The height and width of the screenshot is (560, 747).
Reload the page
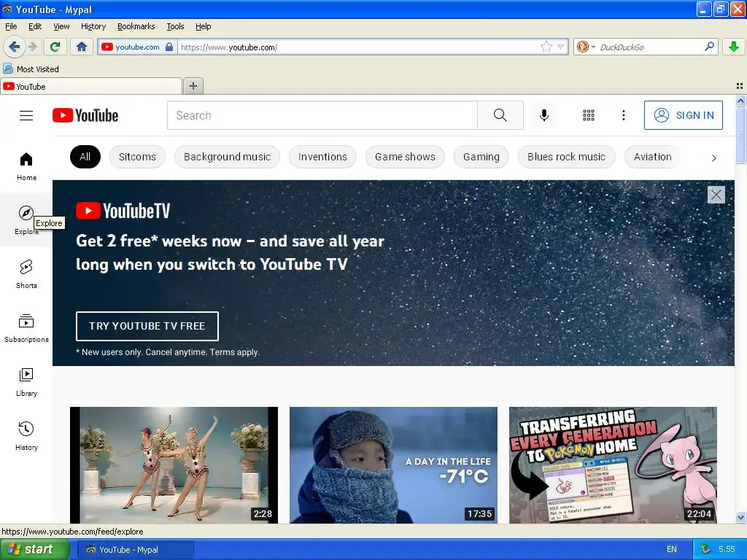click(55, 47)
